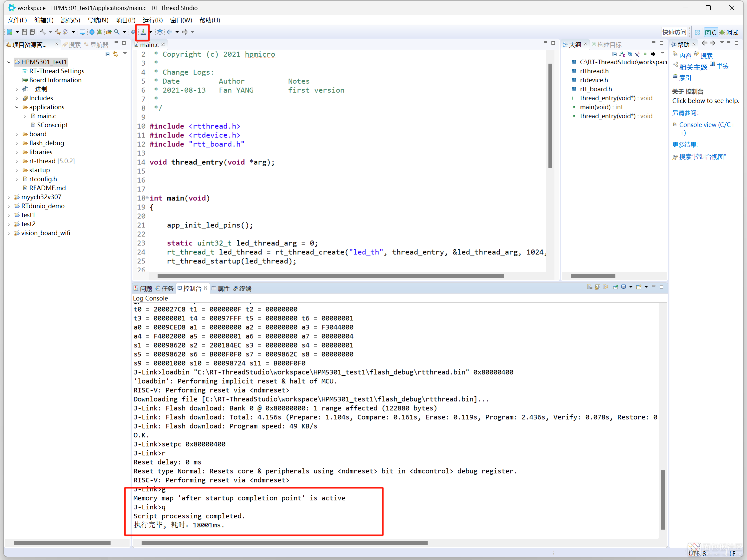The width and height of the screenshot is (747, 560).
Task: Click the blue layers icon
Action: 160,32
